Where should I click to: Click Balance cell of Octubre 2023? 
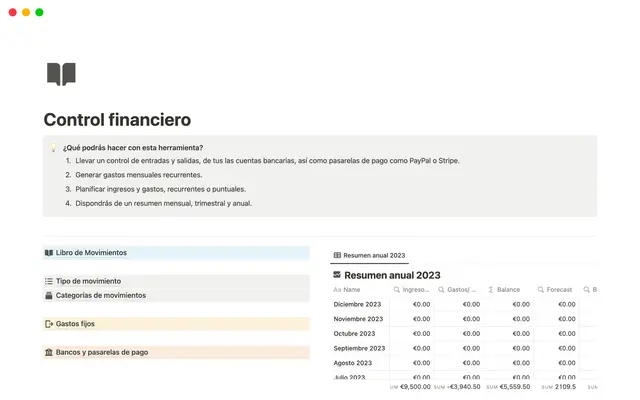(x=509, y=333)
